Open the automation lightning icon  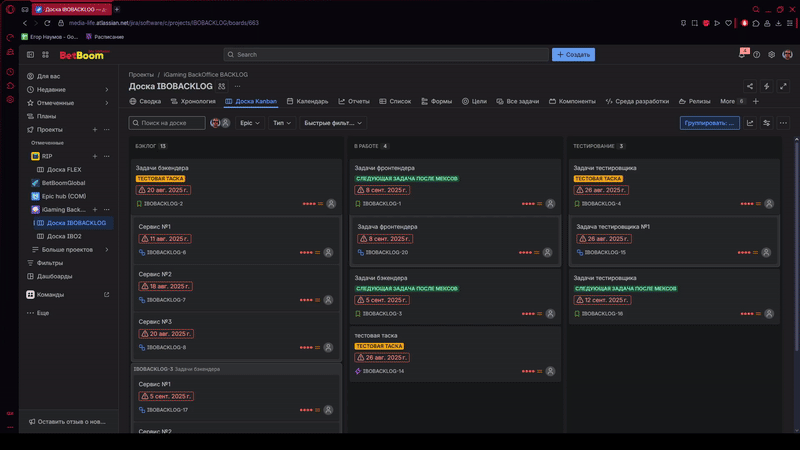click(766, 86)
